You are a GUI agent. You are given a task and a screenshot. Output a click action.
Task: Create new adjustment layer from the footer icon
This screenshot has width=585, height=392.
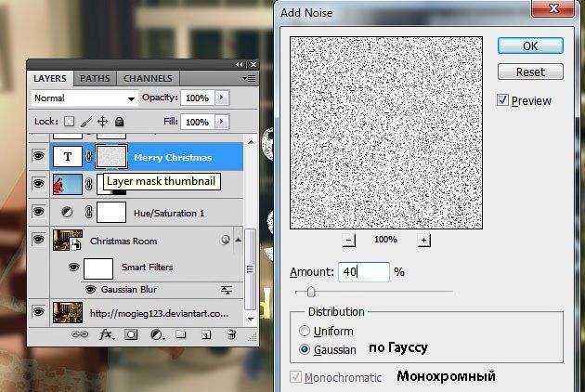[156, 334]
